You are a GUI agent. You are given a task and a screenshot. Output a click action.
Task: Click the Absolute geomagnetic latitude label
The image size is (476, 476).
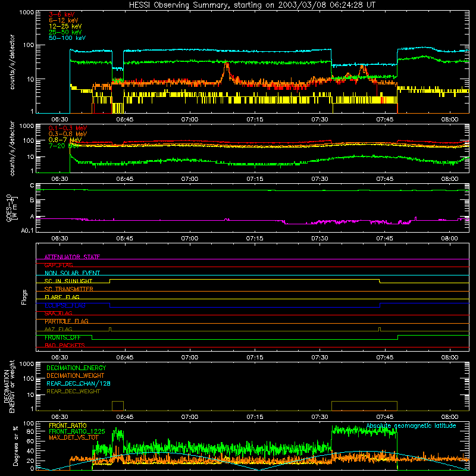(411, 426)
